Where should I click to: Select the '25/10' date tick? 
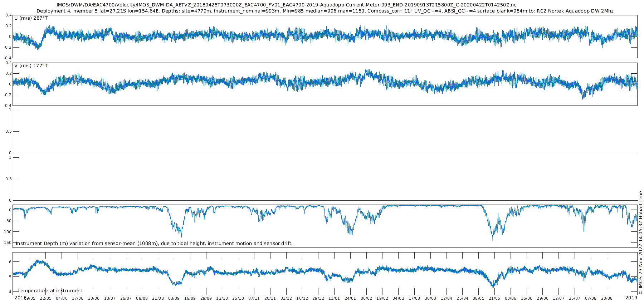click(x=238, y=298)
